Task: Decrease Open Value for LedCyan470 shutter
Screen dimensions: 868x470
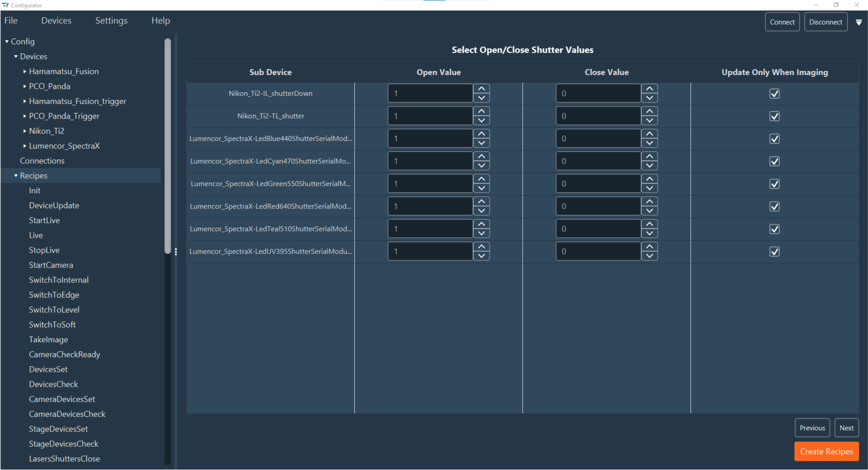Action: [x=481, y=166]
